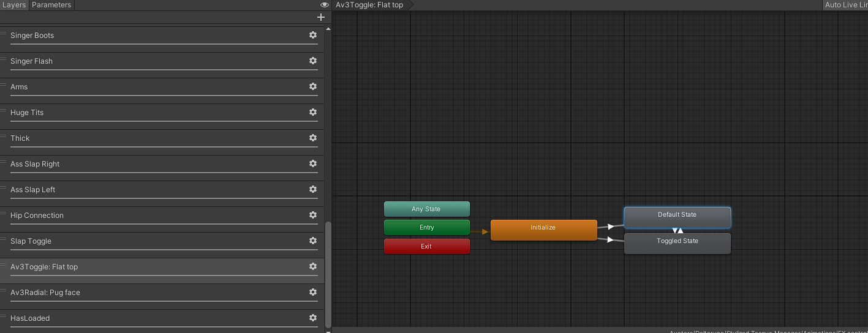Select the Any State node
868x333 pixels.
[426, 209]
